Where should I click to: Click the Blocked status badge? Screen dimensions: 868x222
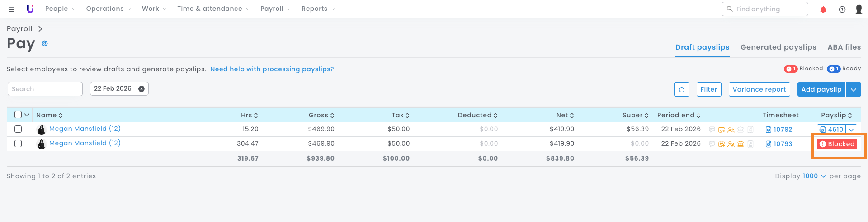pyautogui.click(x=837, y=144)
